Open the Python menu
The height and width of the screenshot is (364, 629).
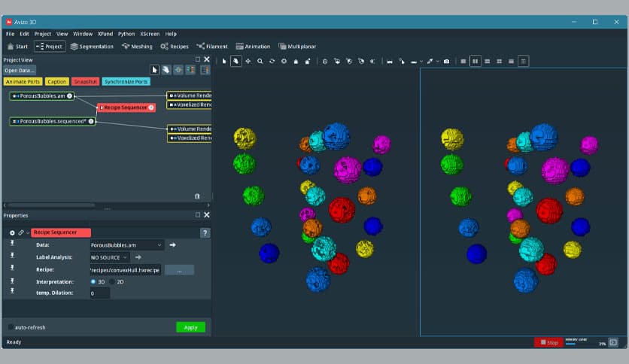pos(126,34)
